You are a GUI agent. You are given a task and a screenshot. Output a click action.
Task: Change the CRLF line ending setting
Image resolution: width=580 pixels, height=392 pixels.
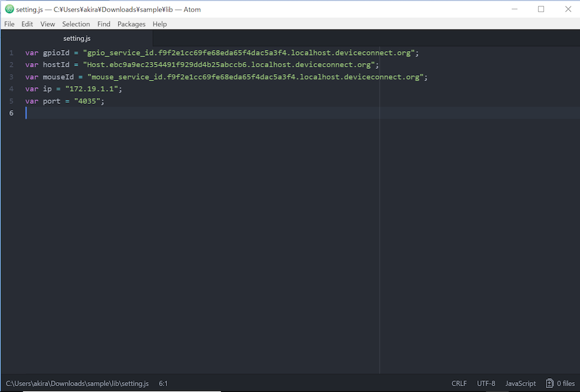click(459, 383)
